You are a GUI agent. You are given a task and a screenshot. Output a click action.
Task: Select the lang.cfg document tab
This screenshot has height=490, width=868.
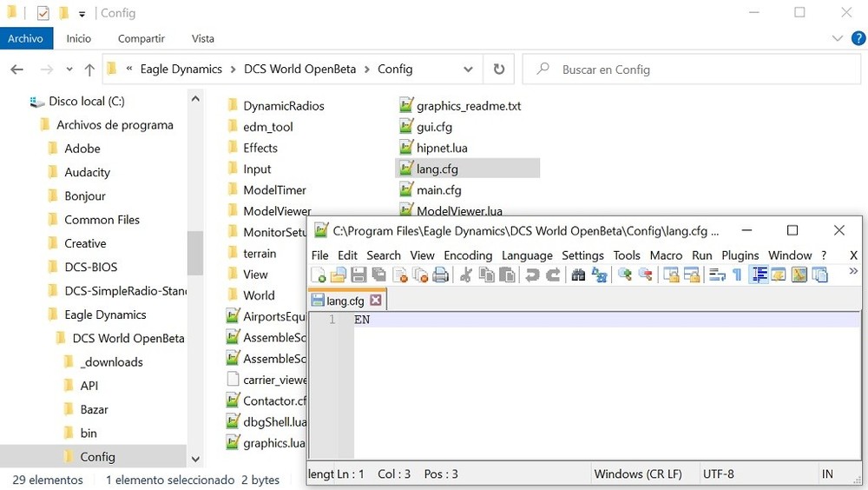pyautogui.click(x=346, y=301)
